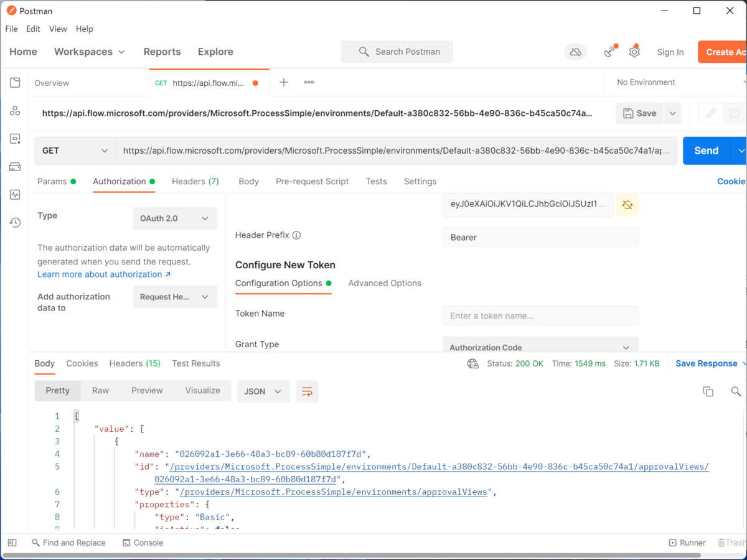The width and height of the screenshot is (747, 560).
Task: Send the GET request
Action: [706, 151]
